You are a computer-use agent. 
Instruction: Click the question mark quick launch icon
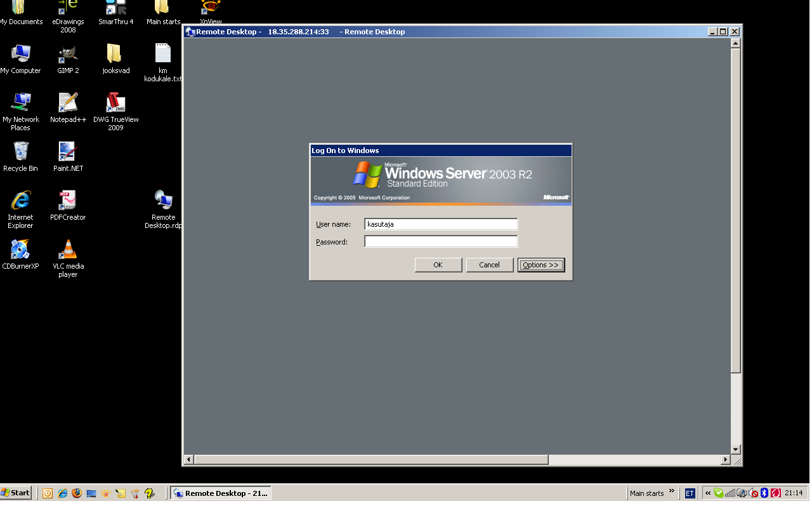pos(150,493)
